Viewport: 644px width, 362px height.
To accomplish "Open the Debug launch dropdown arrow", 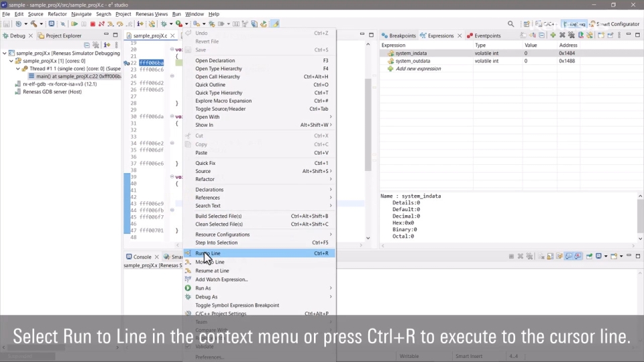I will pos(171,24).
